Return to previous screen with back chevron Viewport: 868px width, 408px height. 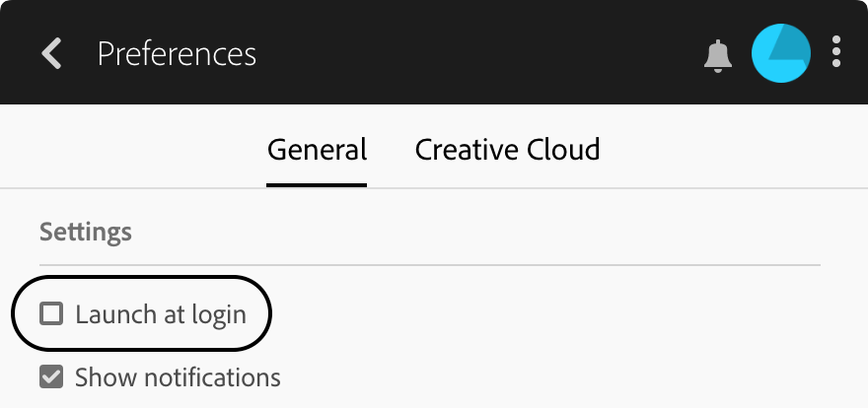(51, 53)
